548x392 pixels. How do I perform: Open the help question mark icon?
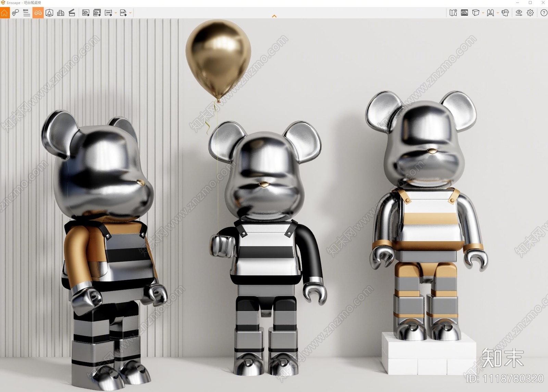click(x=544, y=13)
